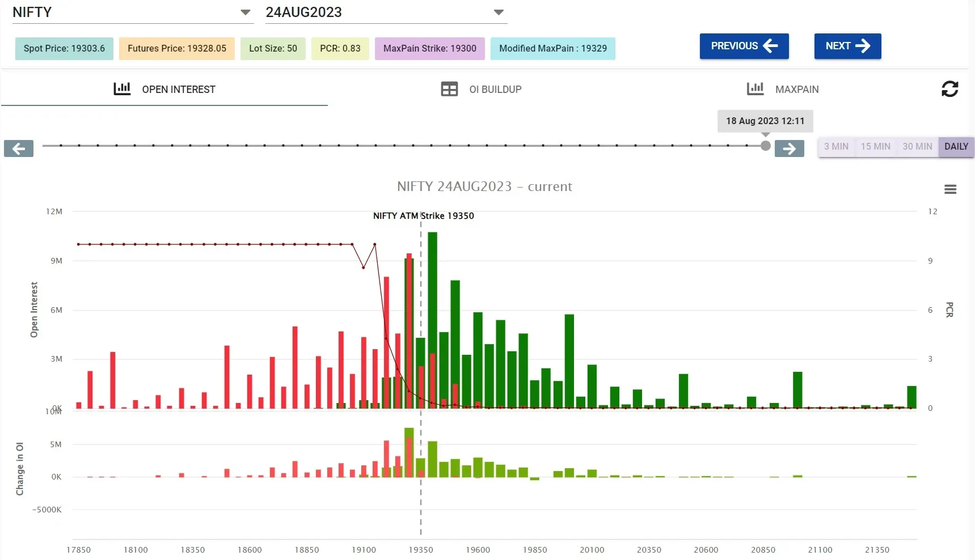Click the MaxPain chart icon
Viewport: 975px width, 560px height.
tap(755, 88)
